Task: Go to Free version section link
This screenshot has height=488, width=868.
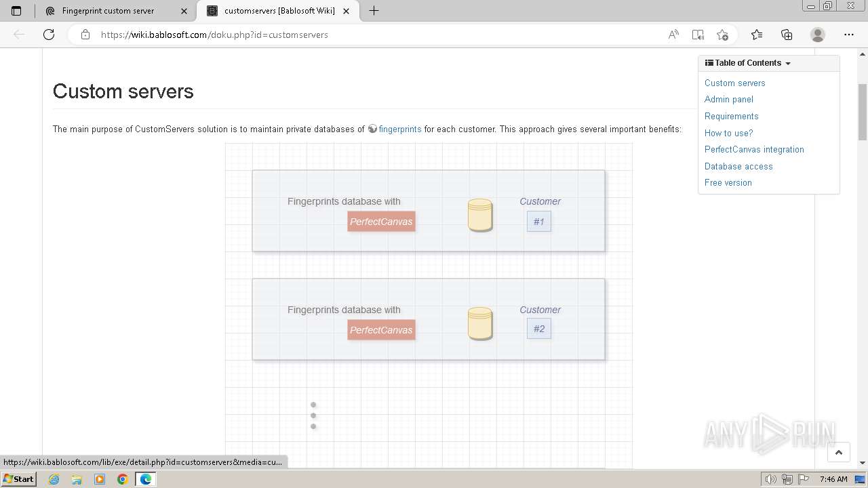Action: click(x=728, y=182)
